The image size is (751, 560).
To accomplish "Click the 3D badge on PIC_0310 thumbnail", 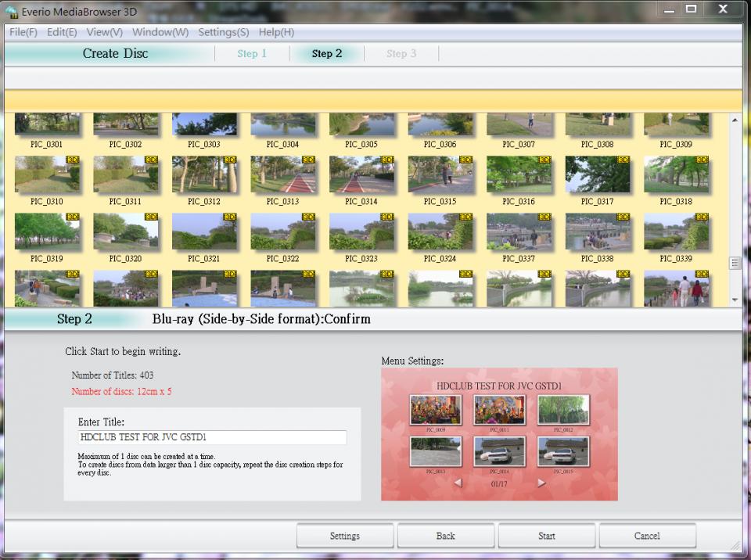I will tap(74, 160).
